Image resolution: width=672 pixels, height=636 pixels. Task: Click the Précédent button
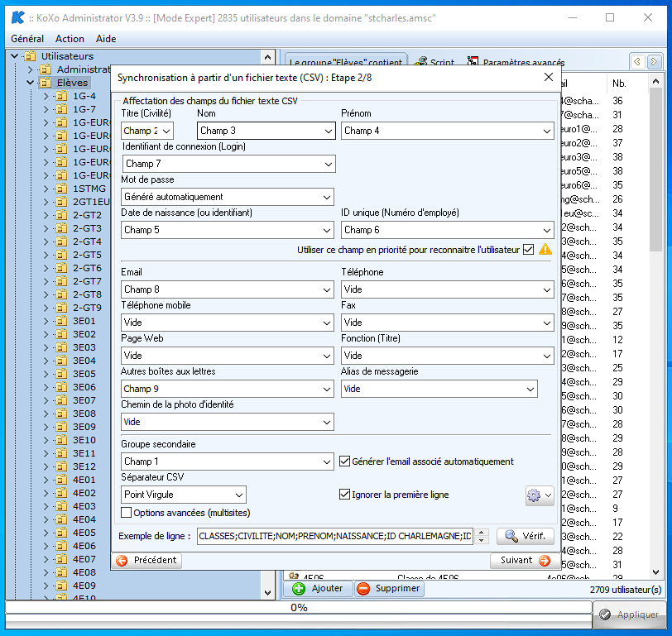(x=147, y=560)
